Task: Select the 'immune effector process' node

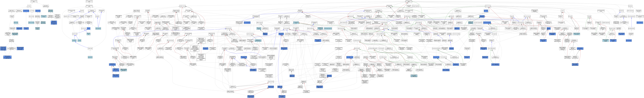Action: 296,29
